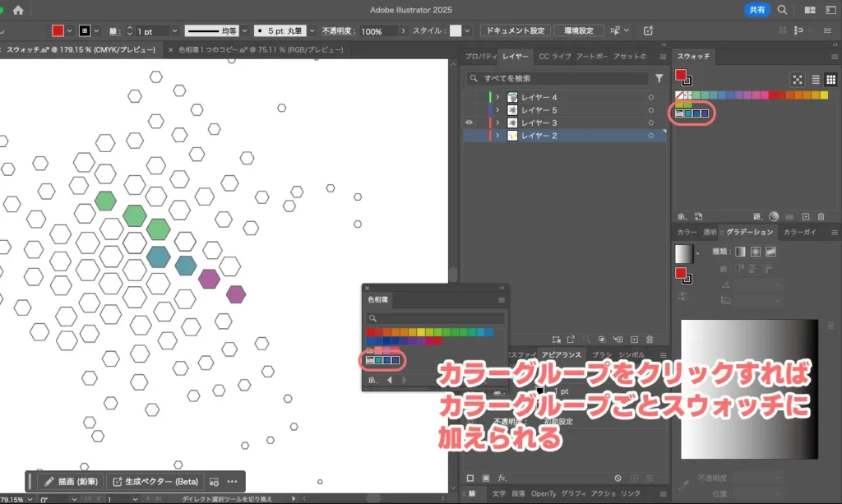Click the New Swatch icon in Swatches panel
Screen dimensions: 842x504
click(807, 216)
